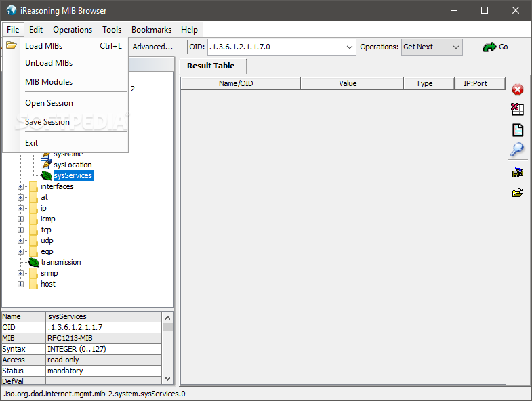Open the Help menu
The height and width of the screenshot is (401, 532).
pyautogui.click(x=189, y=30)
